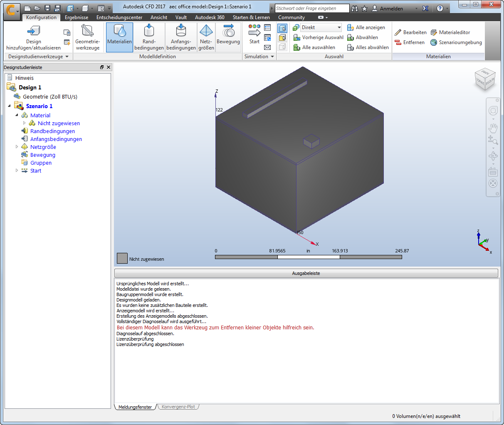
Task: Click the Bearbeiten pencil icon
Action: pos(398,32)
